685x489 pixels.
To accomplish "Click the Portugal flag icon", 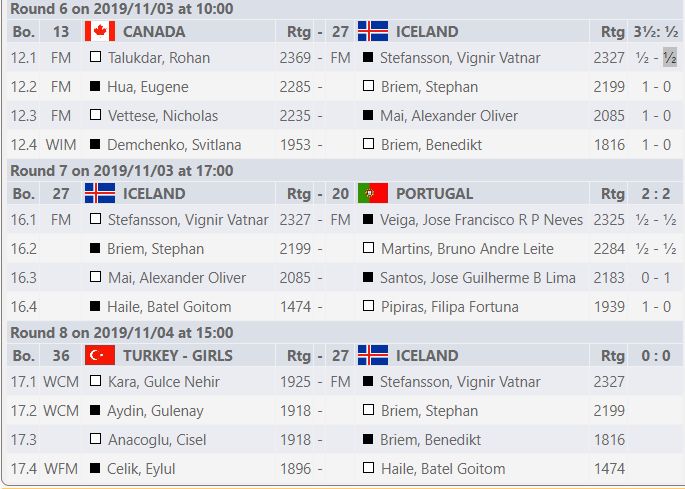I will tap(372, 193).
